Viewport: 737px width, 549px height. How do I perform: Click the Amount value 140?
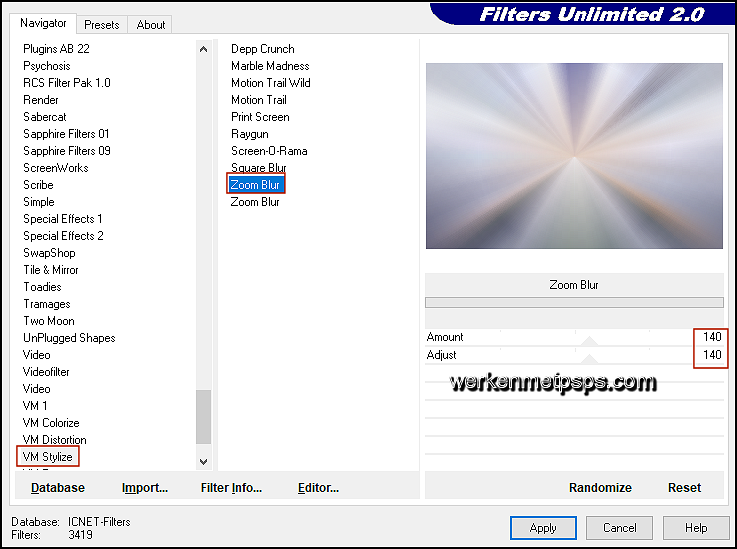(712, 337)
